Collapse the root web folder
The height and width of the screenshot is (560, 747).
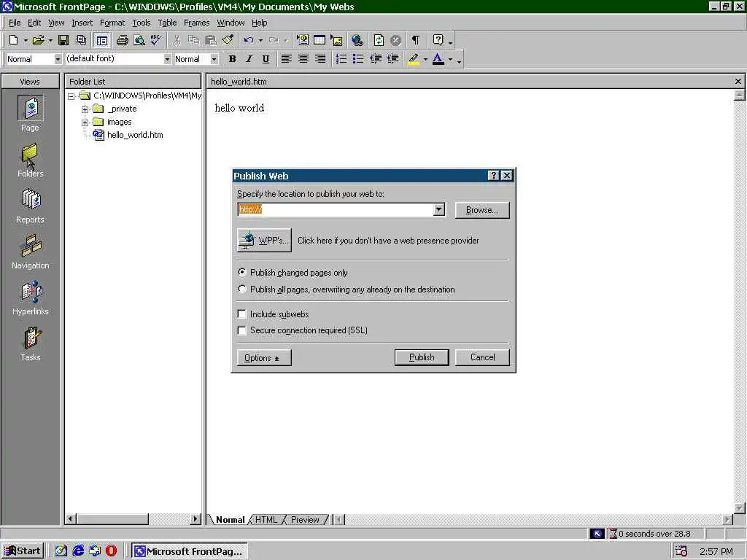pos(71,96)
